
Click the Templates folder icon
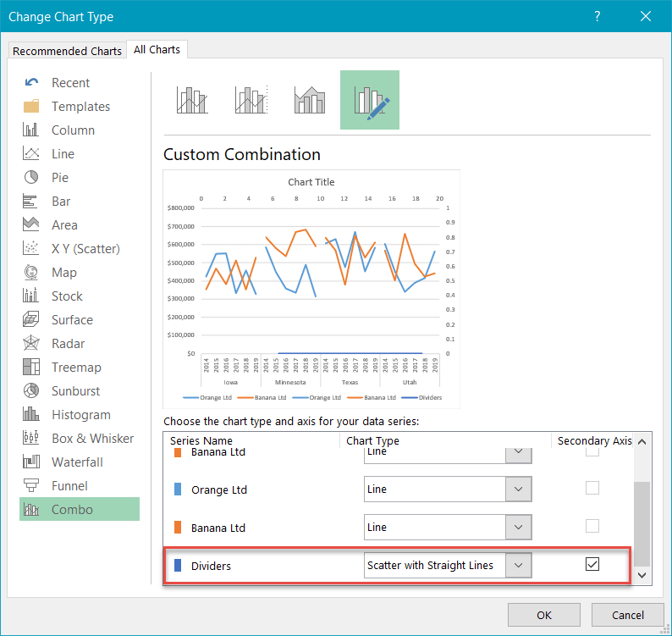(31, 106)
